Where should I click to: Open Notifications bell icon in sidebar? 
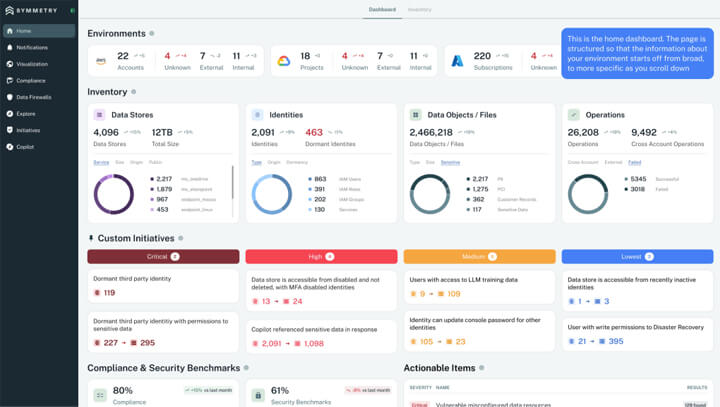10,47
